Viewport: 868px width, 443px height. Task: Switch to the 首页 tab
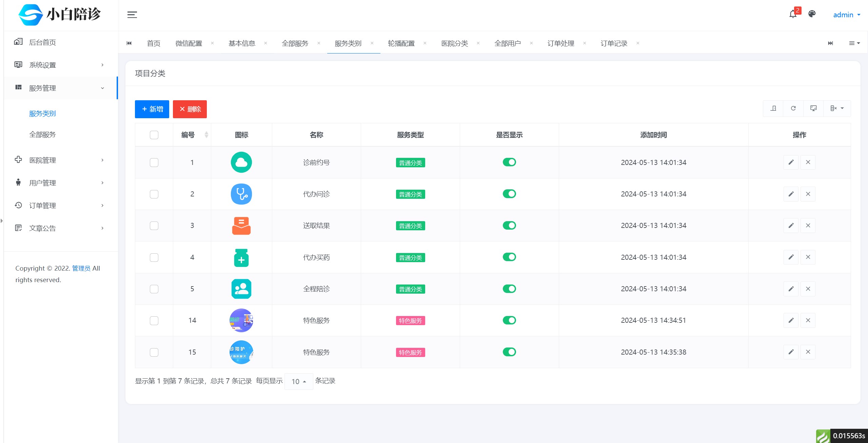(153, 43)
